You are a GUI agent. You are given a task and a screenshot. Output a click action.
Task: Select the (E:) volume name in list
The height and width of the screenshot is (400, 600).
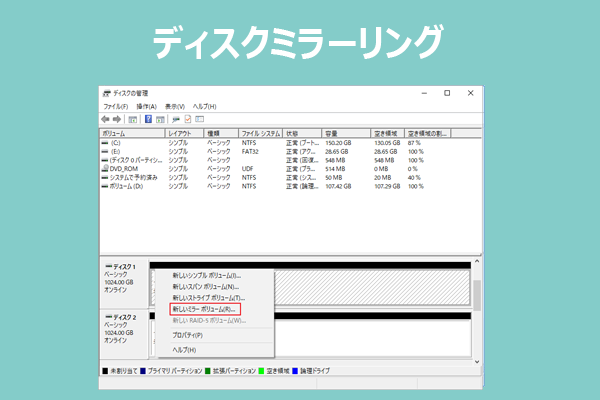click(x=115, y=152)
